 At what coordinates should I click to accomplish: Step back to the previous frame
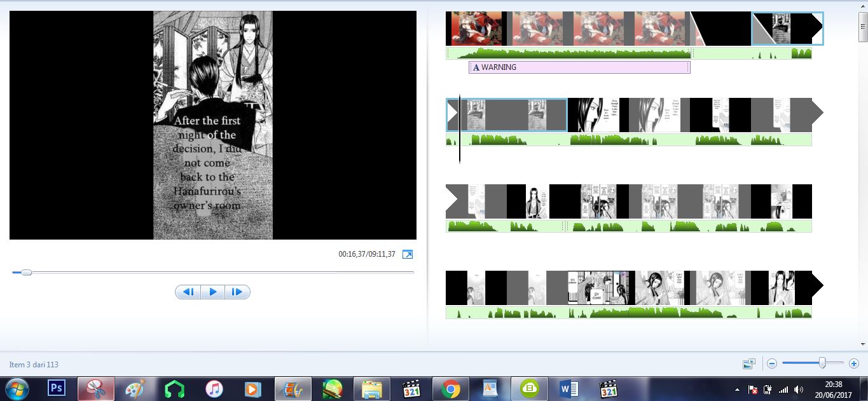click(x=188, y=292)
